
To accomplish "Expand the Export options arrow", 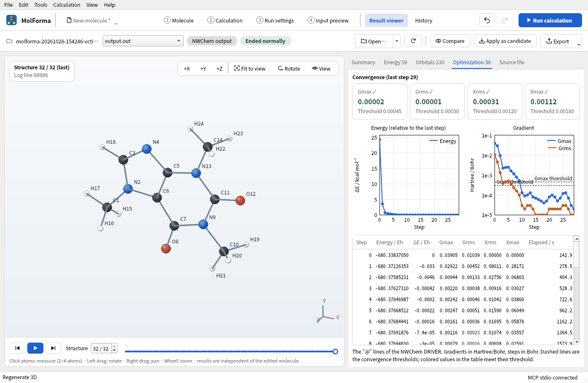I will 579,44.
